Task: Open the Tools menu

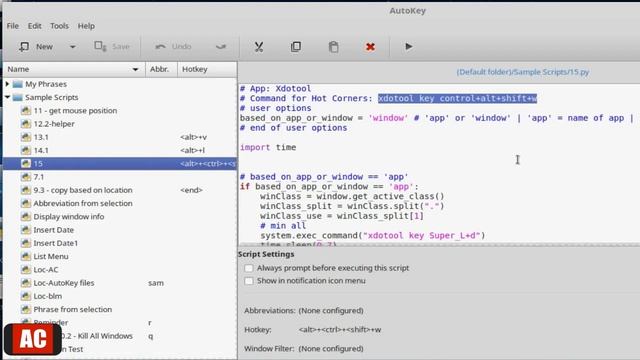Action: point(59,26)
